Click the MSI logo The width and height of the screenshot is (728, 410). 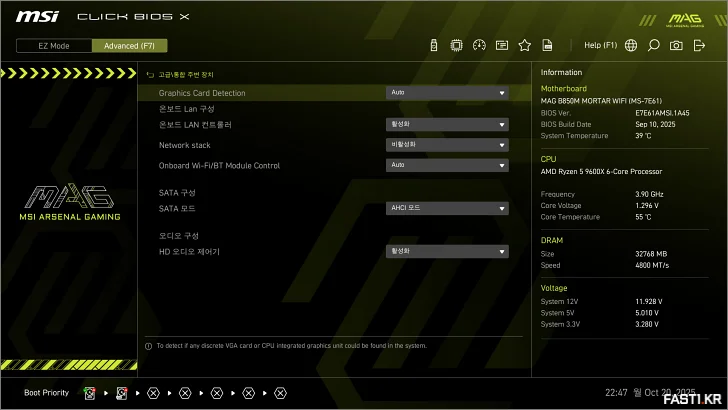(37, 17)
